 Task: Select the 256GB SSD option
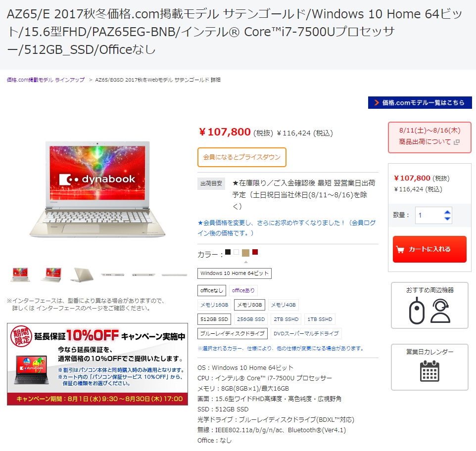click(251, 319)
